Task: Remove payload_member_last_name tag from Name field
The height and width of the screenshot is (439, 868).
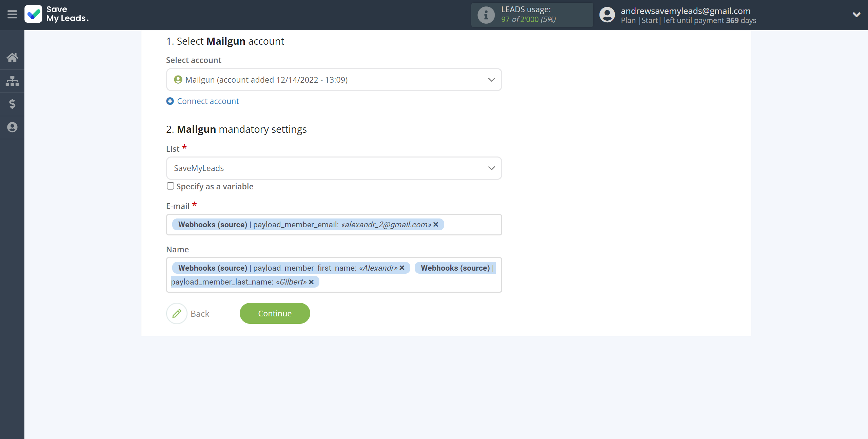Action: [x=311, y=282]
